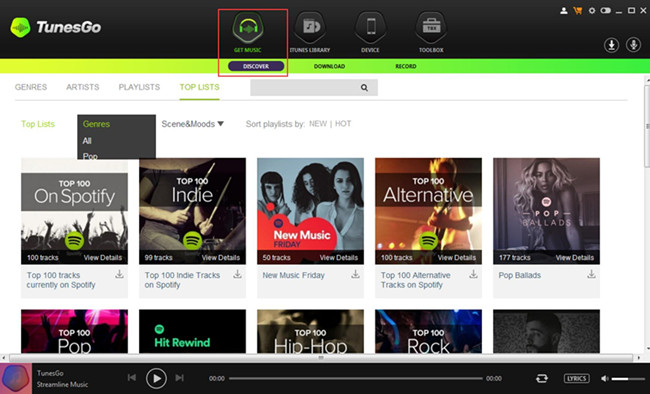Screen dimensions: 650x394
Task: Click the circular microphone record button
Action: [633, 45]
